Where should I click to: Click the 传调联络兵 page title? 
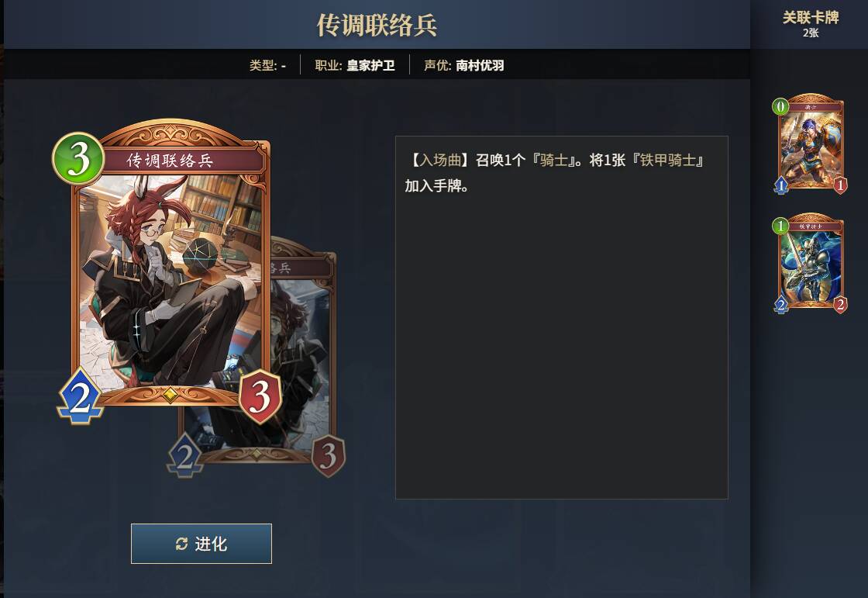377,25
